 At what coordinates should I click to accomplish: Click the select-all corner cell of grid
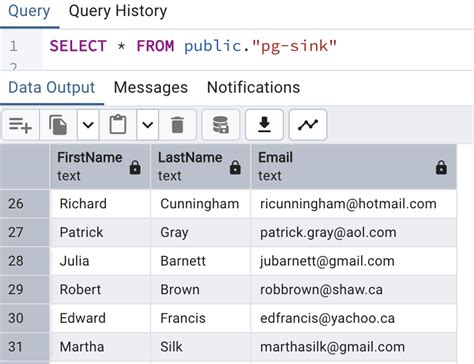point(25,167)
